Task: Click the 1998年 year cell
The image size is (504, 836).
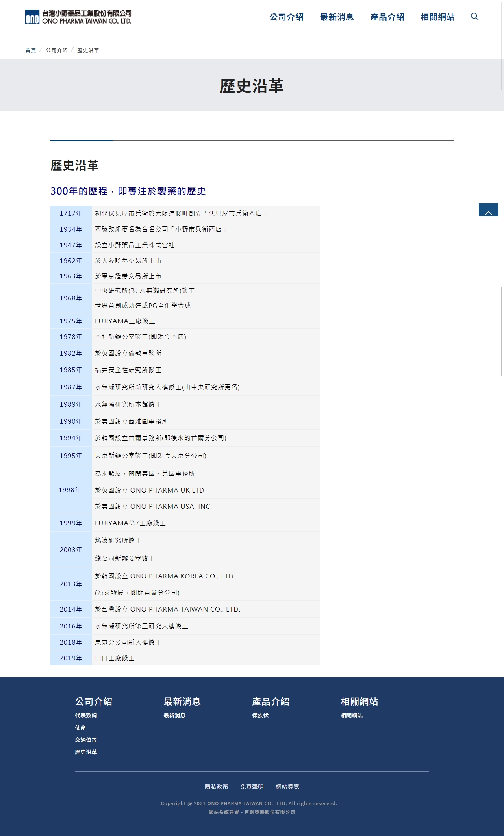Action: [71, 490]
